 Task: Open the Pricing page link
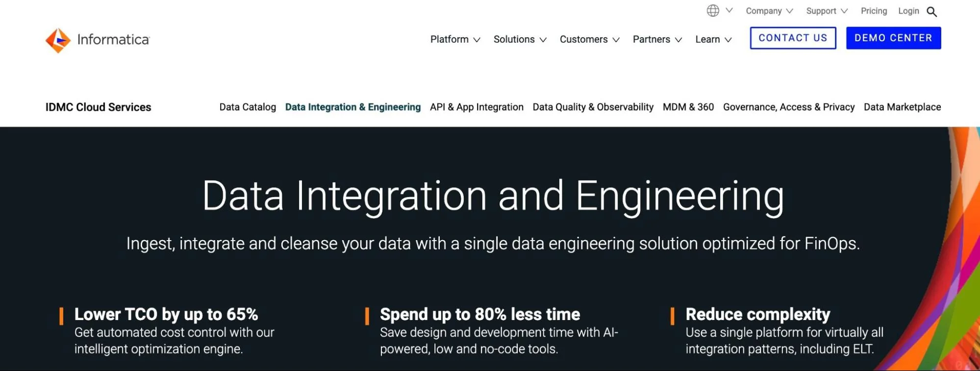click(874, 11)
